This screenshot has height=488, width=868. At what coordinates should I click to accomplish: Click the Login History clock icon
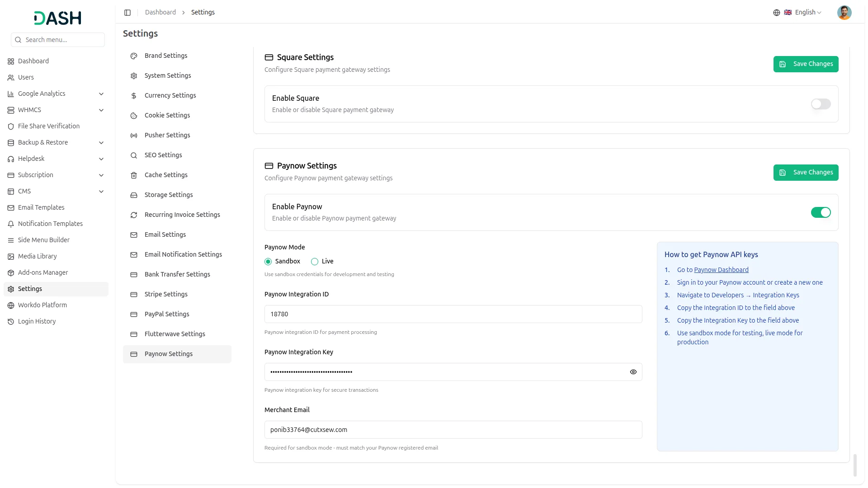[x=11, y=322]
